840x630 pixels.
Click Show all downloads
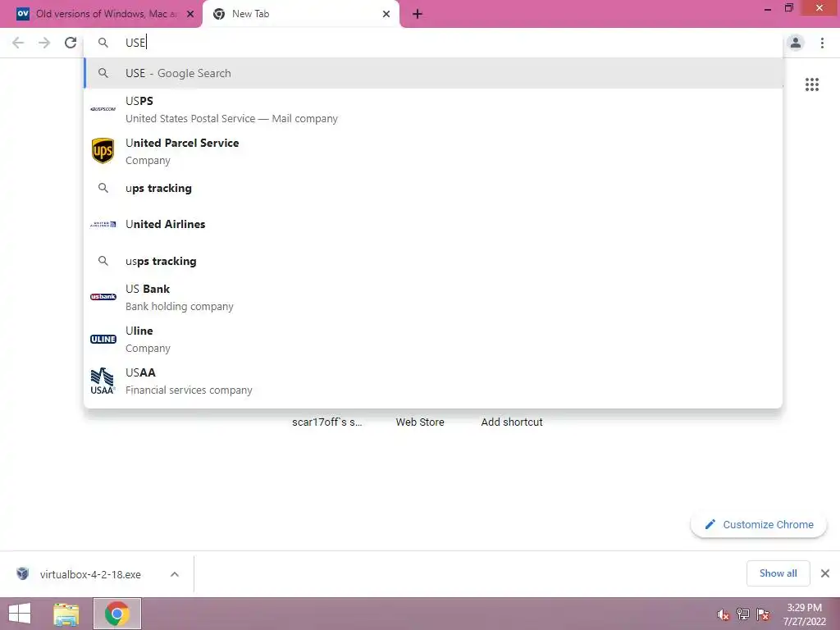(778, 573)
